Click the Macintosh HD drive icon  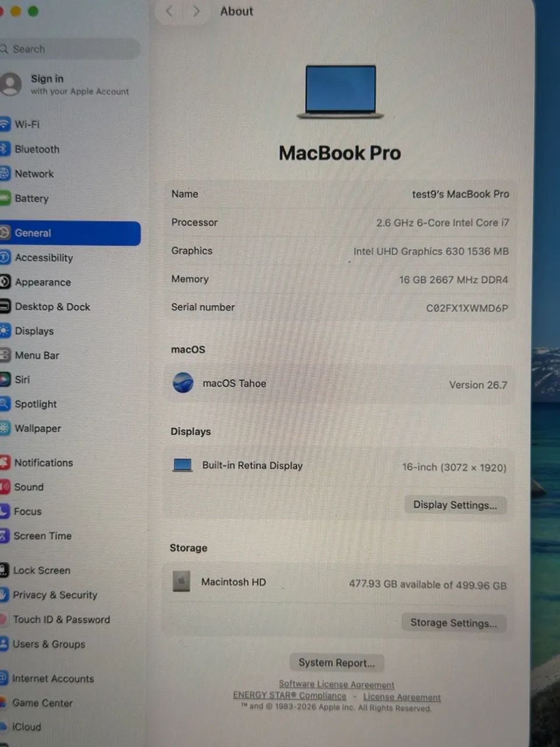[181, 581]
